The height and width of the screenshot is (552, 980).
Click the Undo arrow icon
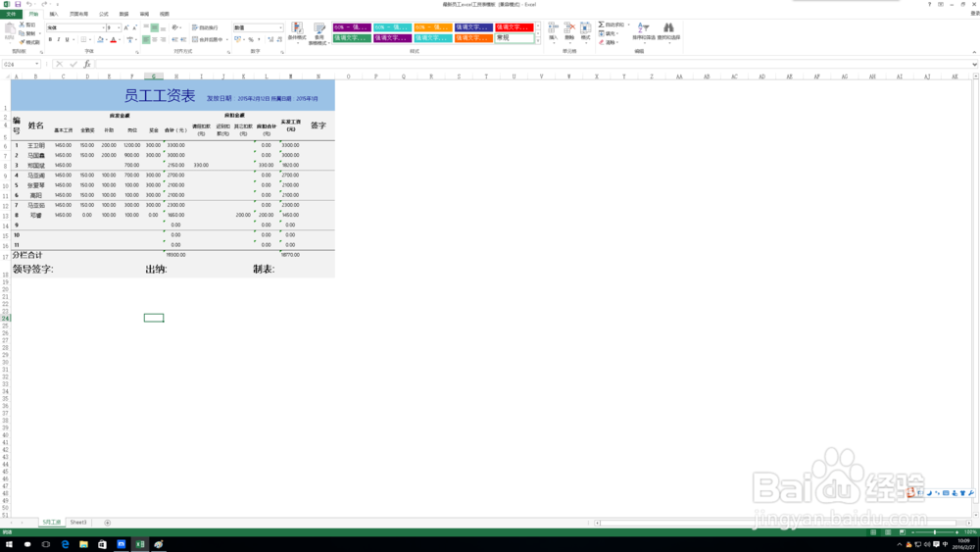click(28, 4)
